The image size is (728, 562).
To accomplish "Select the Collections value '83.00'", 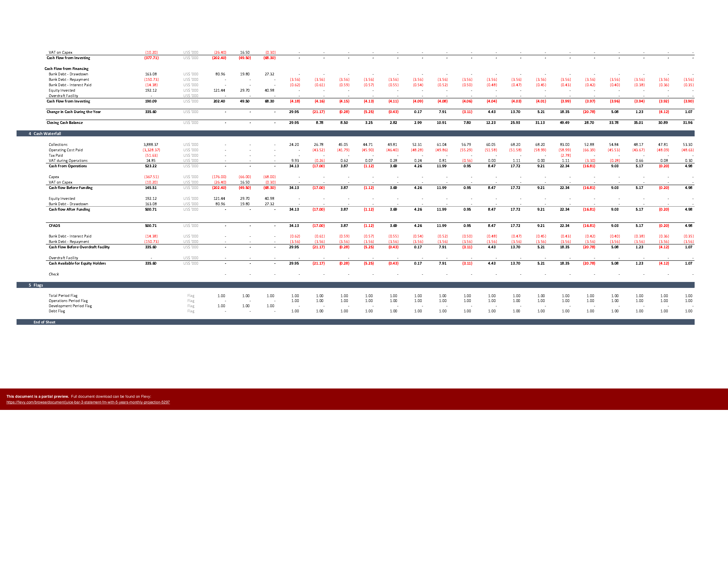I will [x=565, y=144].
